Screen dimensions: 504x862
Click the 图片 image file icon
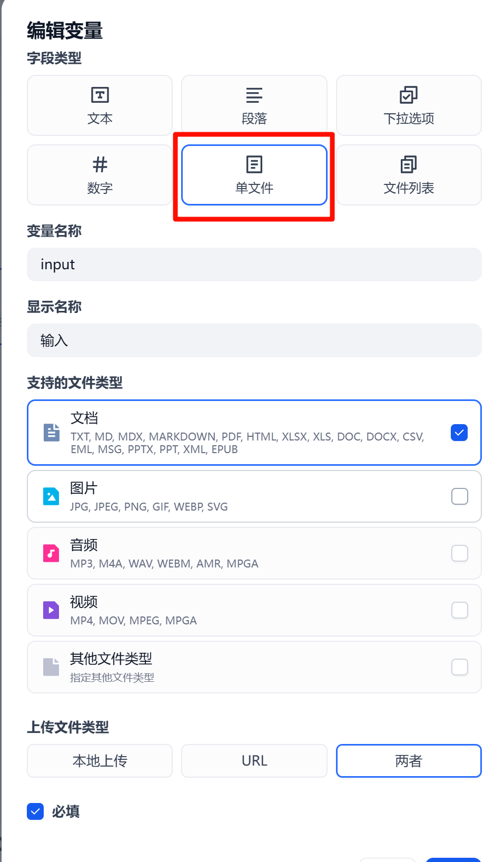click(x=51, y=496)
